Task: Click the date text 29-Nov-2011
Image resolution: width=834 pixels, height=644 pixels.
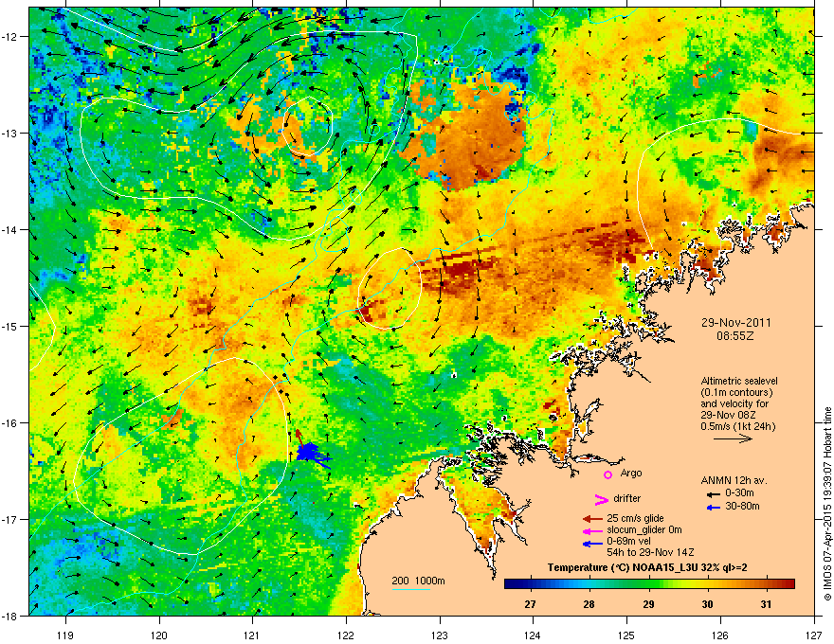Action: (735, 323)
